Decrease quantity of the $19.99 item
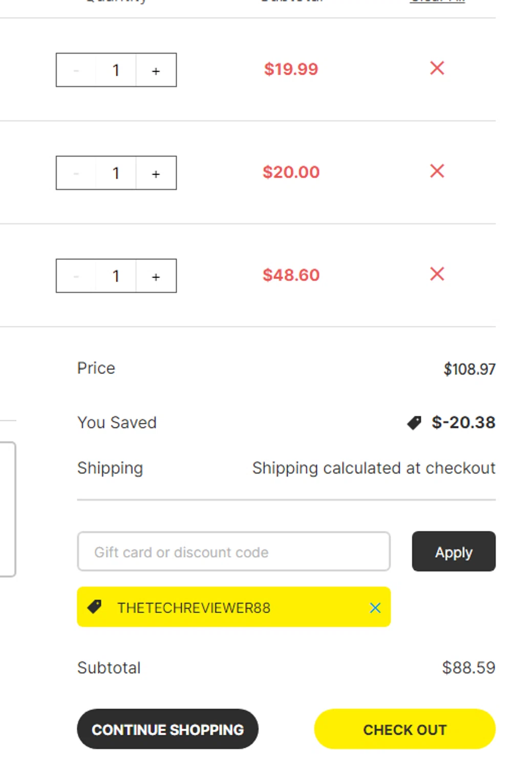532x768 pixels. pos(76,71)
